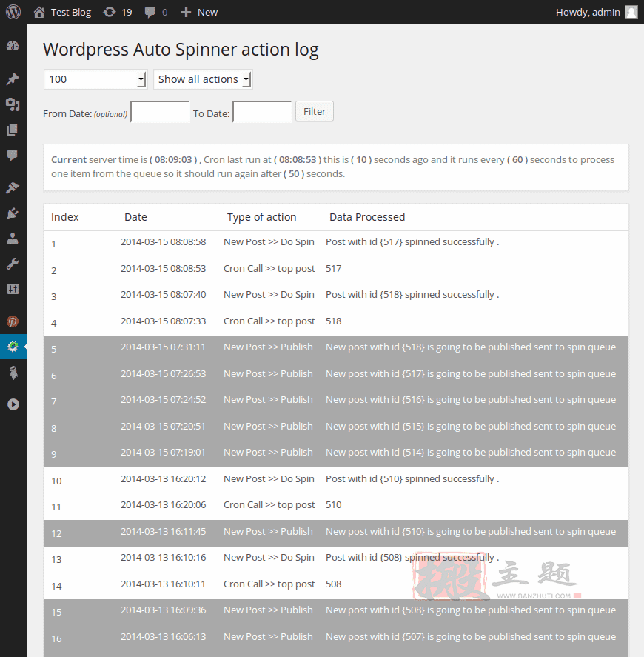Click 'Post with id {518} spinned successfully'
Image resolution: width=644 pixels, height=657 pixels.
click(412, 295)
